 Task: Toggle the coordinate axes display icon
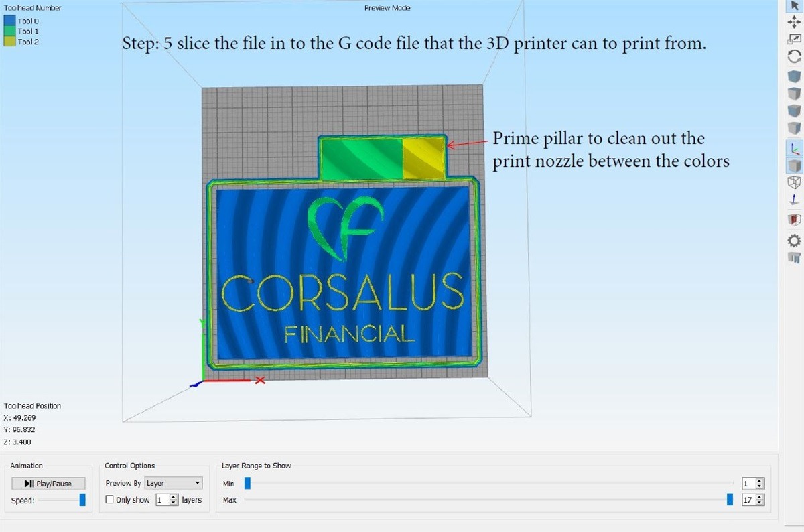(795, 147)
